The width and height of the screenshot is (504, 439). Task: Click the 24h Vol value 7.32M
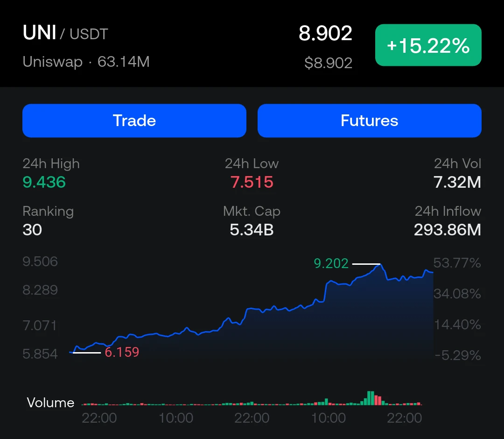457,182
